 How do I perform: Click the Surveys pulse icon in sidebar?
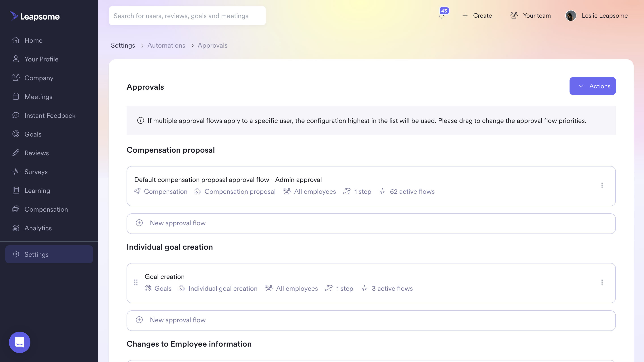16,171
